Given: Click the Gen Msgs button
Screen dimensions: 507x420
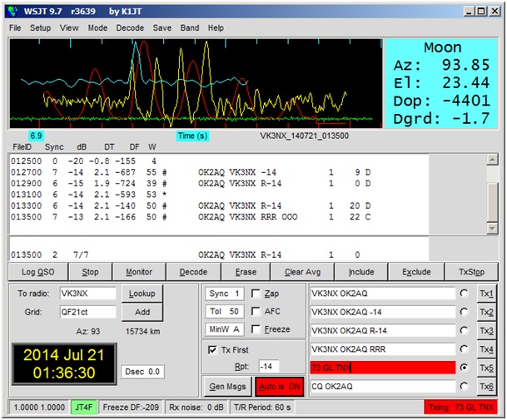Looking at the screenshot, I should point(227,387).
